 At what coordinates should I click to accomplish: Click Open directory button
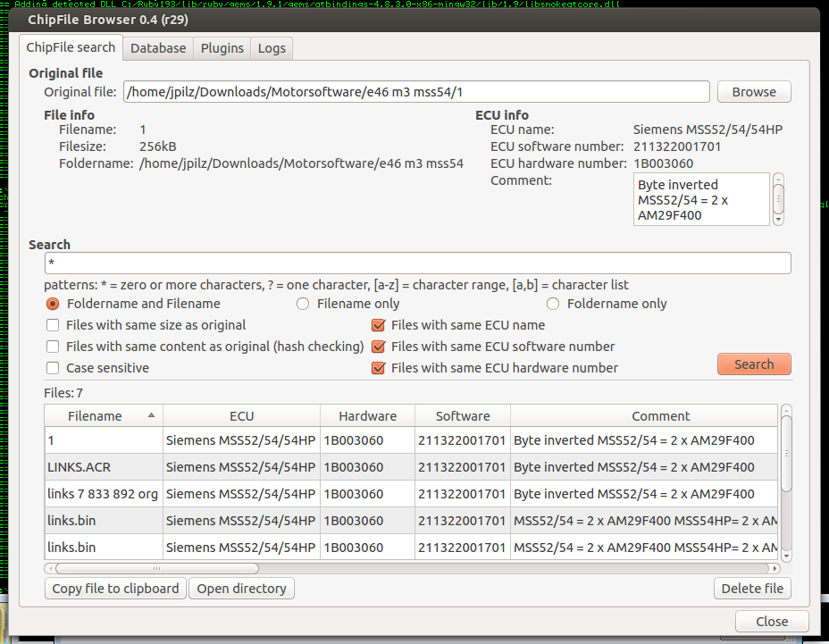[241, 589]
